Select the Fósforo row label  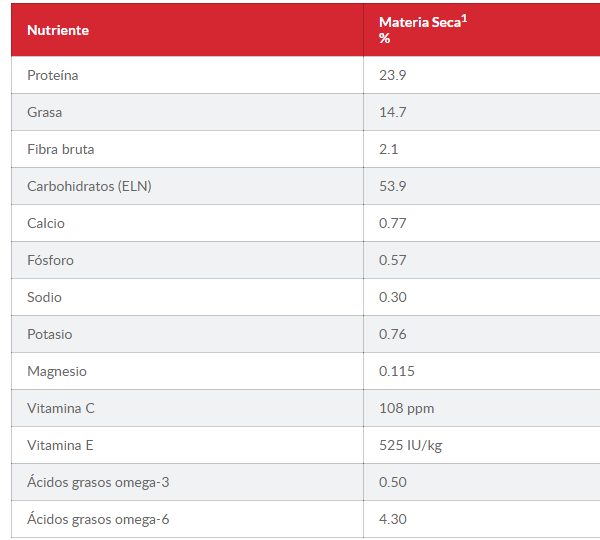point(51,260)
